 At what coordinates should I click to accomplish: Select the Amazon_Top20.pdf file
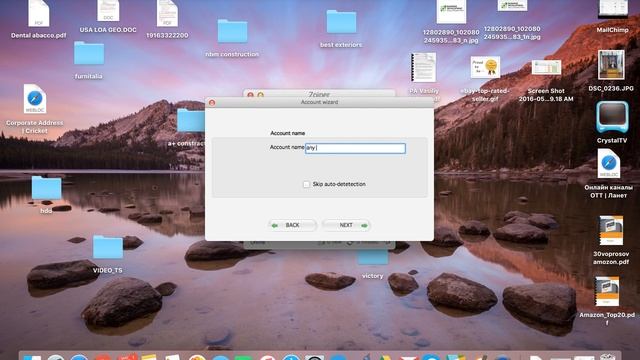[607, 291]
